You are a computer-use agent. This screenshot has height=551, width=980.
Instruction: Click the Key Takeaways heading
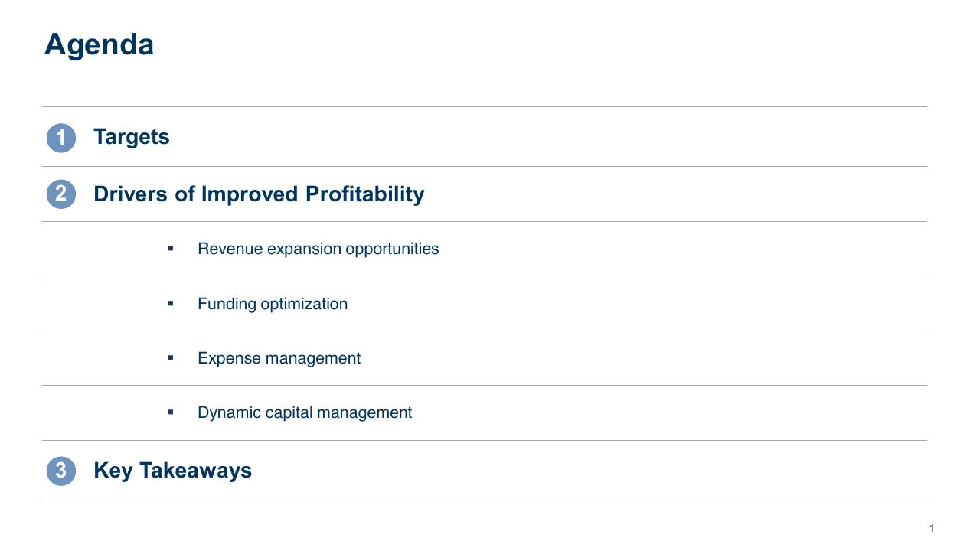pos(172,471)
